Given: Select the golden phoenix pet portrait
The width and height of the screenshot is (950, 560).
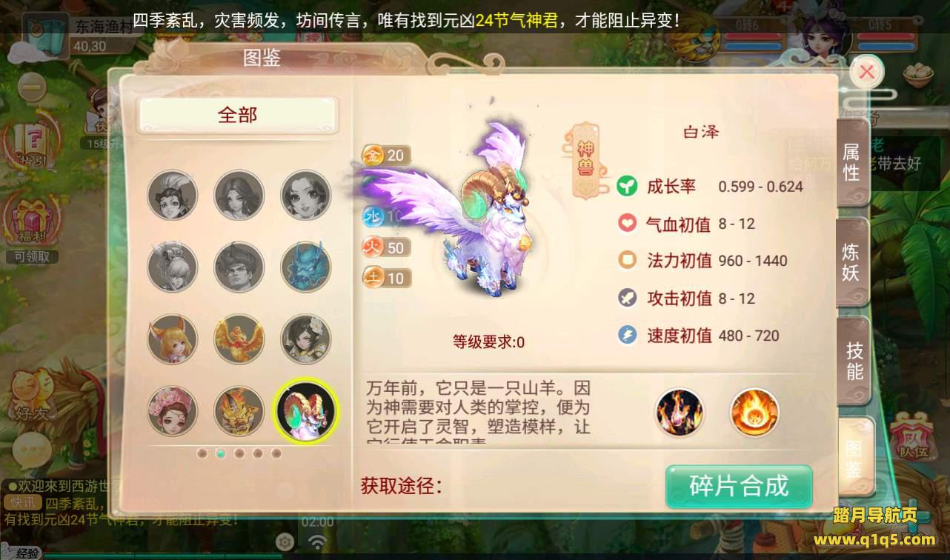Looking at the screenshot, I should pyautogui.click(x=239, y=339).
